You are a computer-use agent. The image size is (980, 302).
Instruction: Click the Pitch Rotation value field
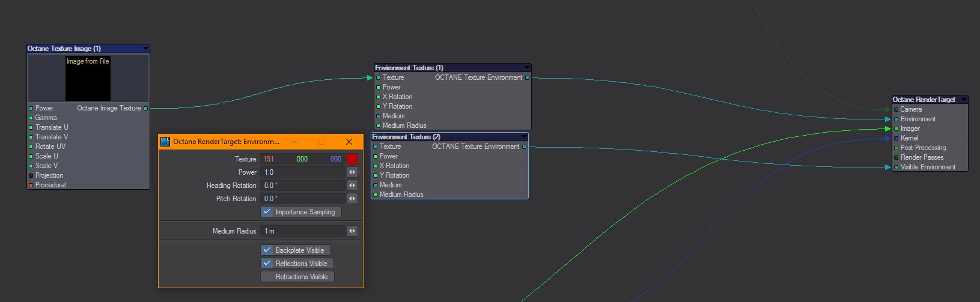click(303, 199)
